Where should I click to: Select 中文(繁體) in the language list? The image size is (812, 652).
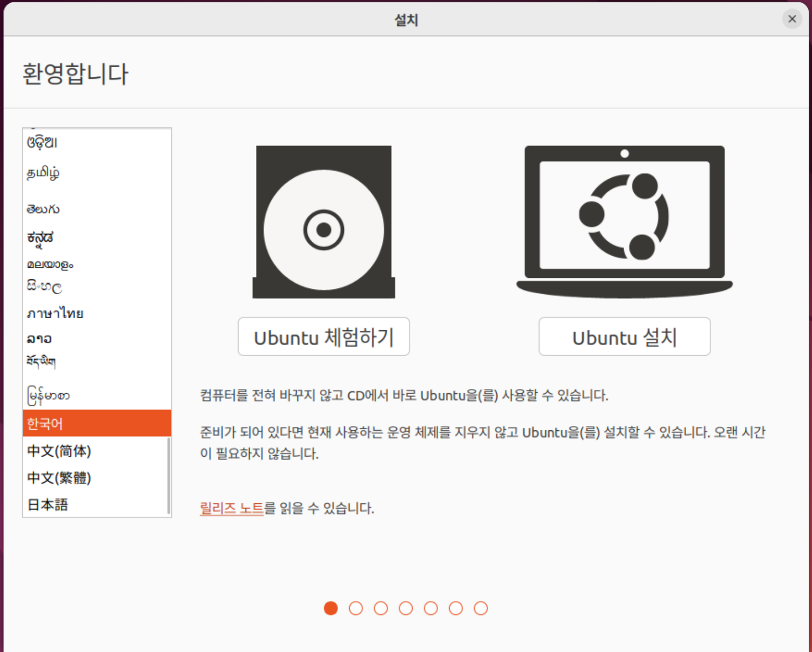(97, 478)
